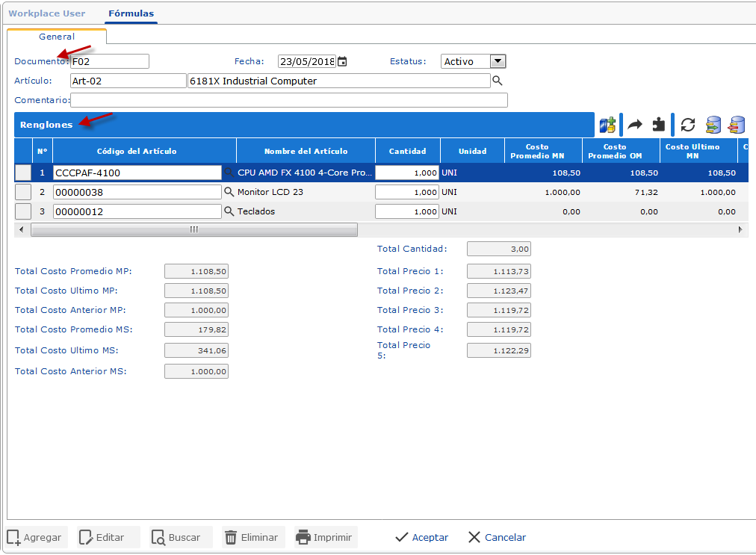Click the curved forward arrow icon
Image resolution: width=756 pixels, height=555 pixels.
[635, 125]
